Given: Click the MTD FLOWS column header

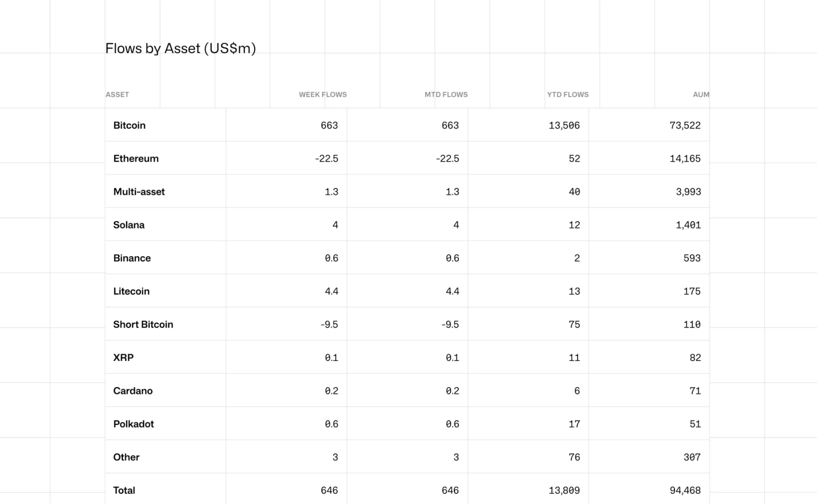Looking at the screenshot, I should (446, 95).
